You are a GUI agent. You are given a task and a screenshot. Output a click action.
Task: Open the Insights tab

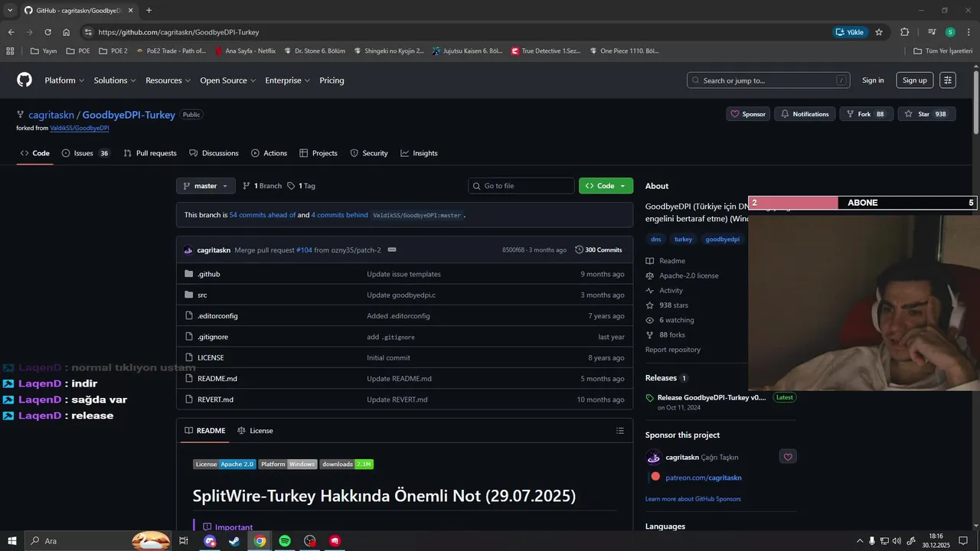419,153
